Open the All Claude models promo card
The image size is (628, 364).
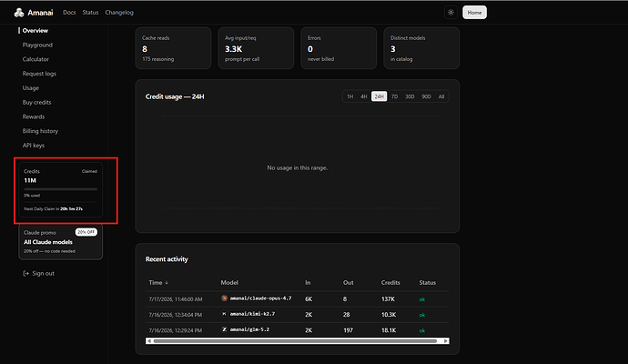point(60,242)
